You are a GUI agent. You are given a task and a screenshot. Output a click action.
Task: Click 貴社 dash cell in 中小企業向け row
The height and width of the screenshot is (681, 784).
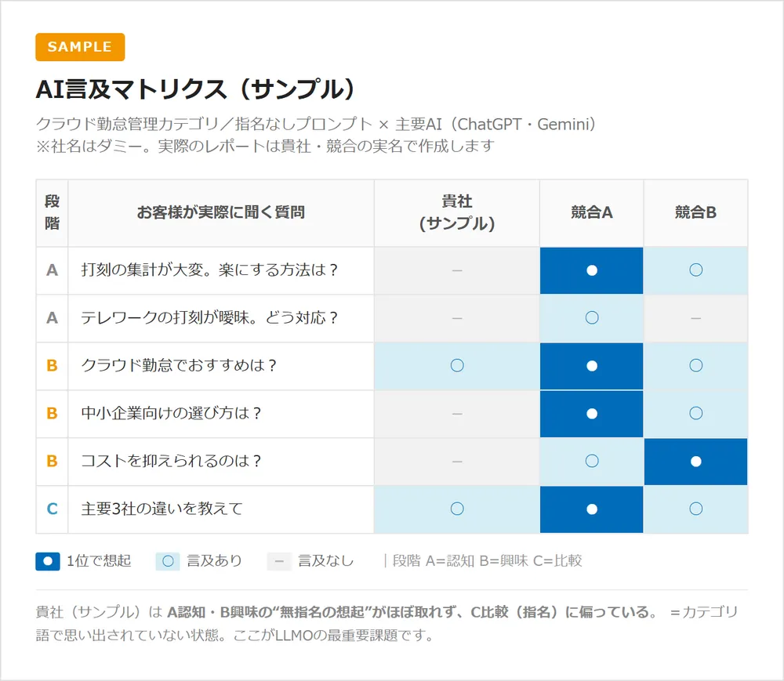tap(457, 413)
